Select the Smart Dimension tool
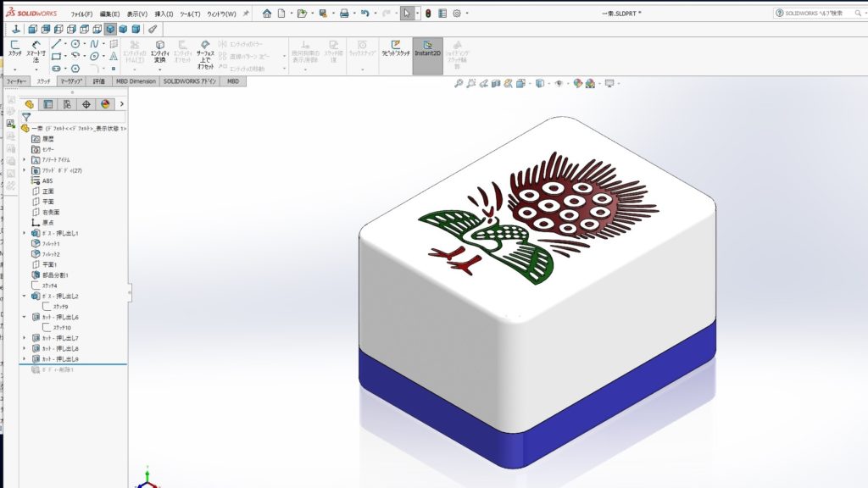The height and width of the screenshot is (488, 868). pos(36,51)
